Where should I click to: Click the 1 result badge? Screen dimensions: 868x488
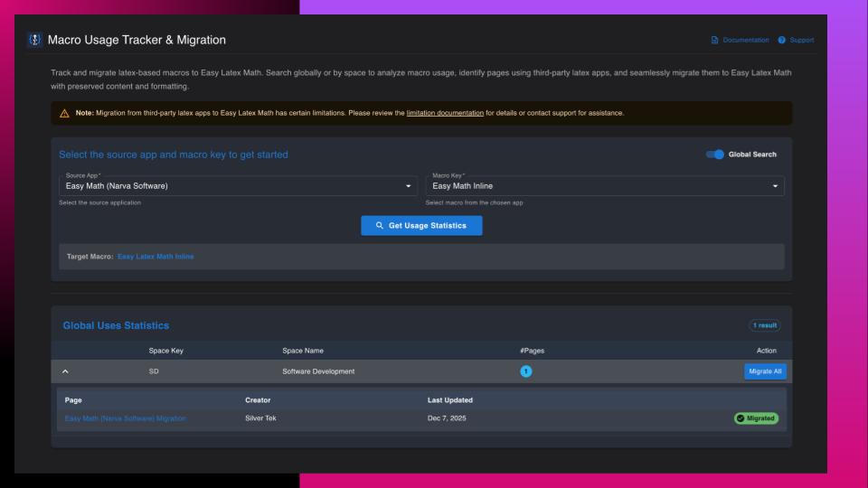pos(765,325)
